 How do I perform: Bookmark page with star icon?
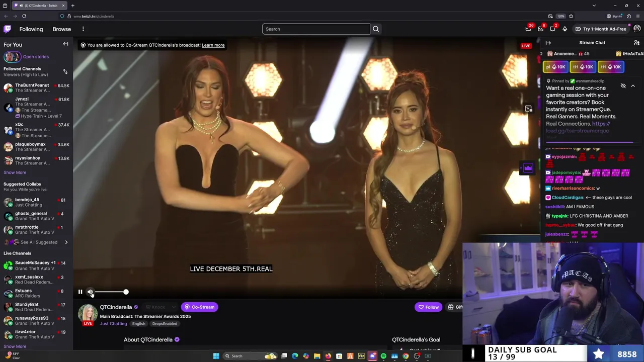[571, 16]
